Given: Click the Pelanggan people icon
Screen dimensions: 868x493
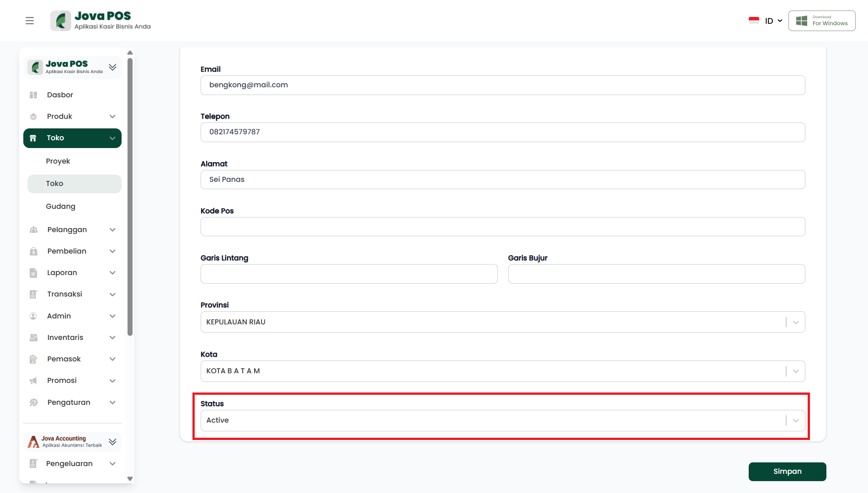Looking at the screenshot, I should coord(33,230).
